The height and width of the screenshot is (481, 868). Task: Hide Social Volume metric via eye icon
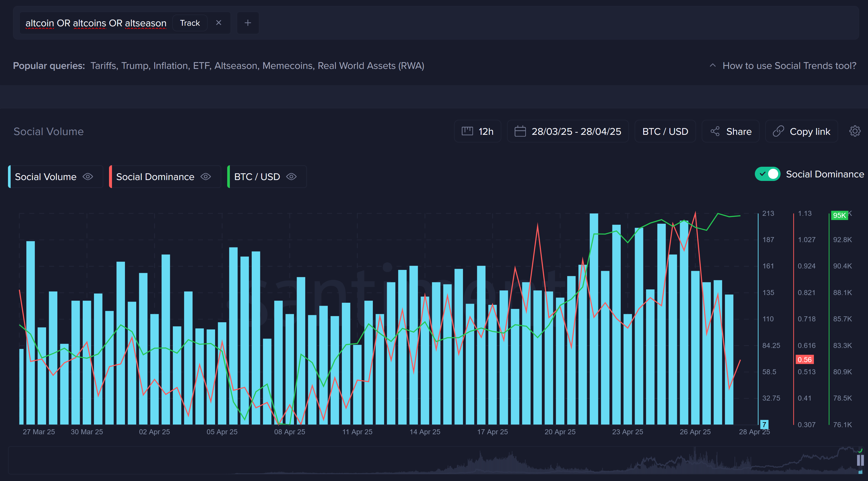click(88, 176)
